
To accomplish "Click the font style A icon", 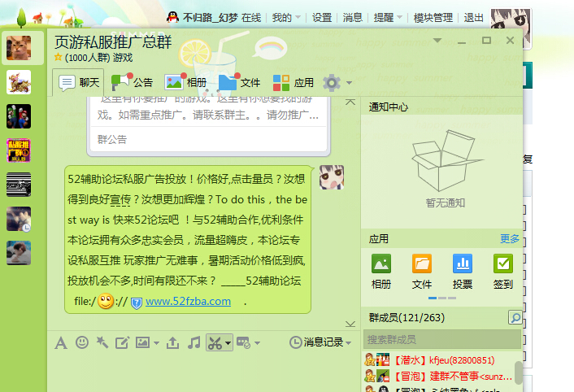I will tap(60, 343).
